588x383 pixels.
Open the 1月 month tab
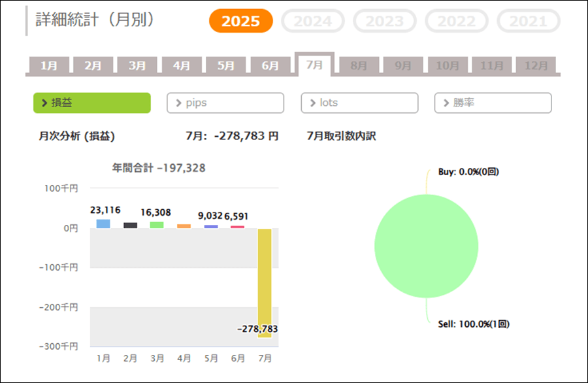49,65
